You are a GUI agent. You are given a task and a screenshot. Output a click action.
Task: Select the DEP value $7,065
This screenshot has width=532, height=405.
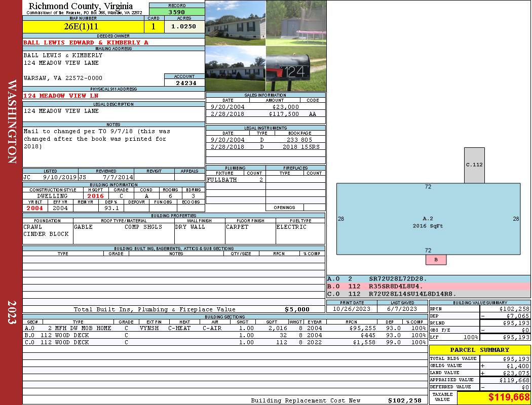point(518,316)
